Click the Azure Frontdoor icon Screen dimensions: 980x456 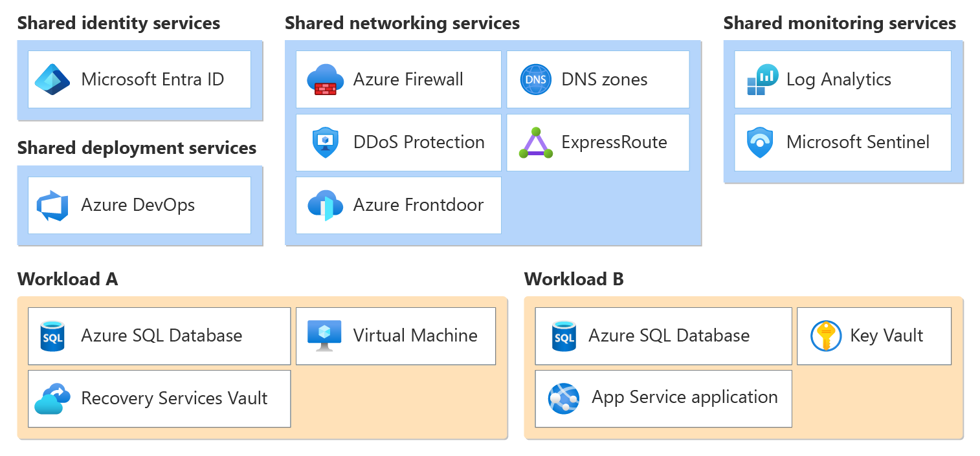tap(325, 206)
